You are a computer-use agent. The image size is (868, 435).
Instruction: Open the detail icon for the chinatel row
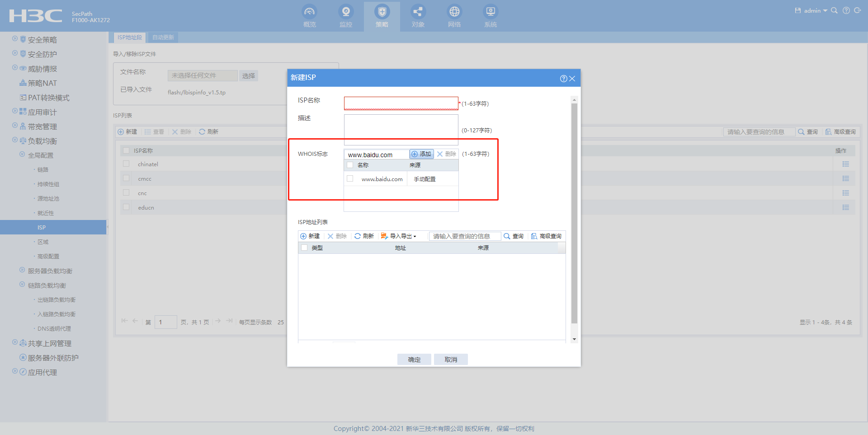tap(846, 164)
